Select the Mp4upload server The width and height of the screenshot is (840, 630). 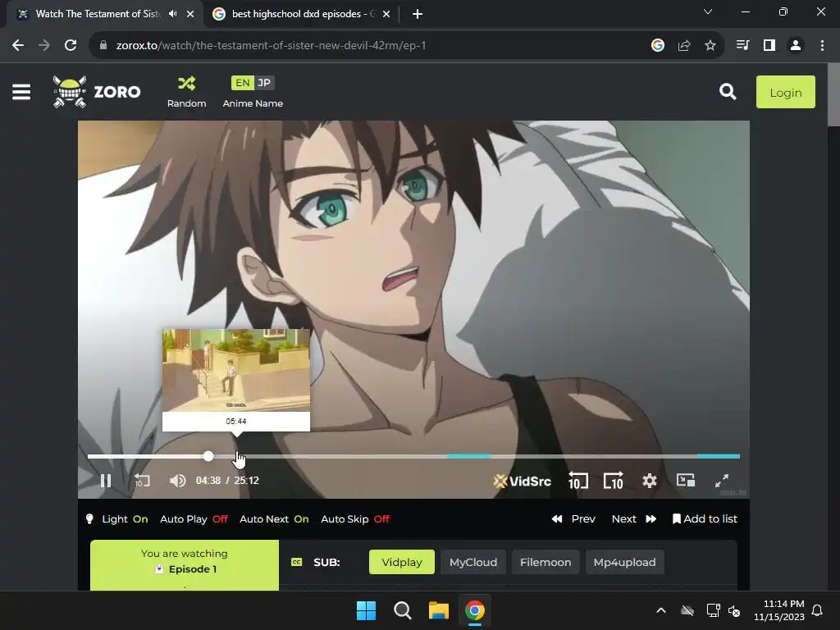(624, 562)
